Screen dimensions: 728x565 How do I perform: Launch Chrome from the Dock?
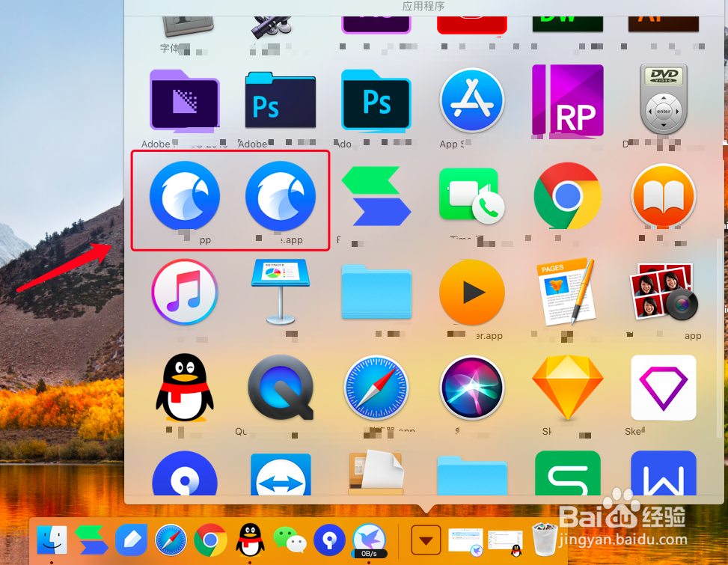(210, 540)
